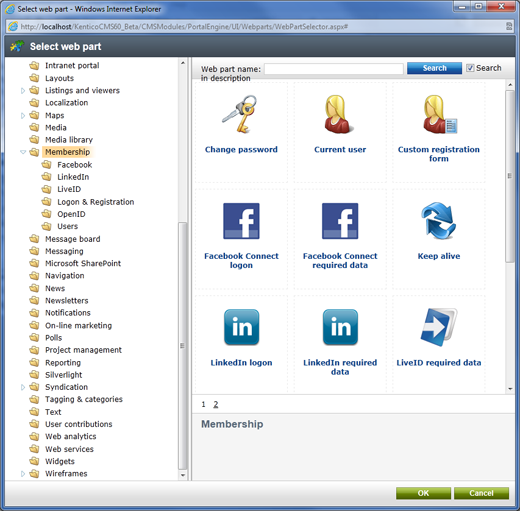Viewport: 520px width, 511px height.
Task: Click the address bar compatibility icon
Action: coord(509,26)
